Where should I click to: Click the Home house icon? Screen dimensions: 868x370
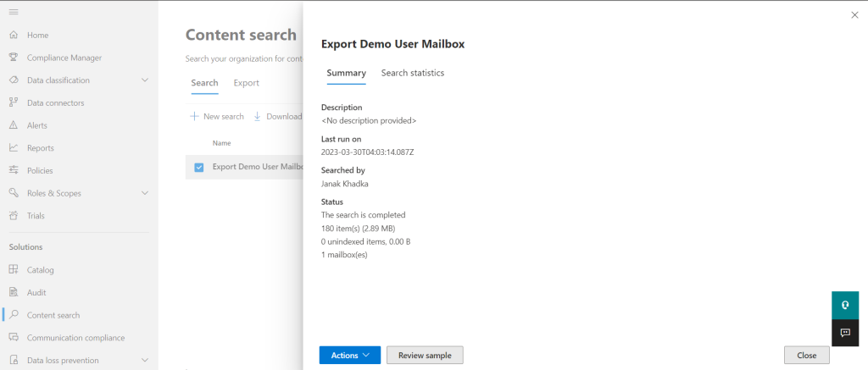point(14,35)
